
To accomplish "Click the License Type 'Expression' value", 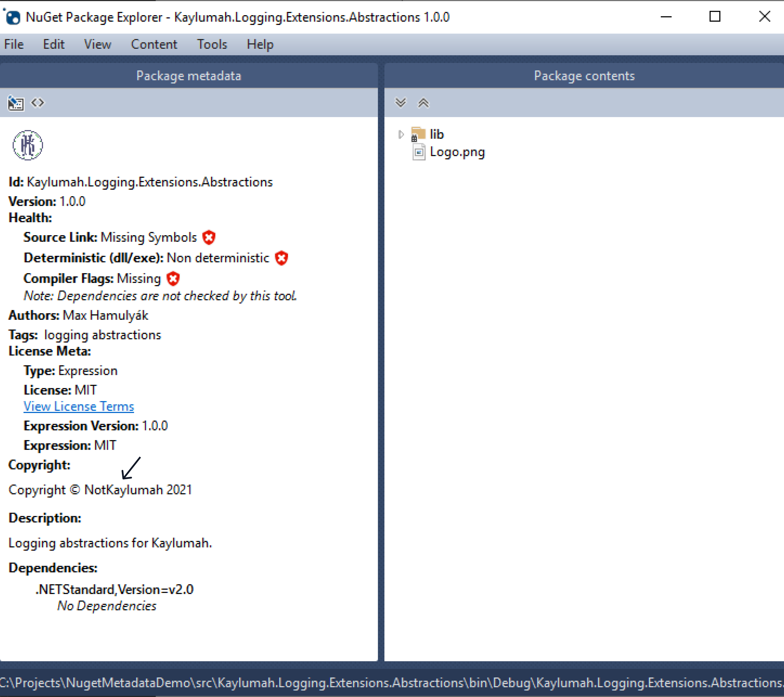I will point(88,371).
